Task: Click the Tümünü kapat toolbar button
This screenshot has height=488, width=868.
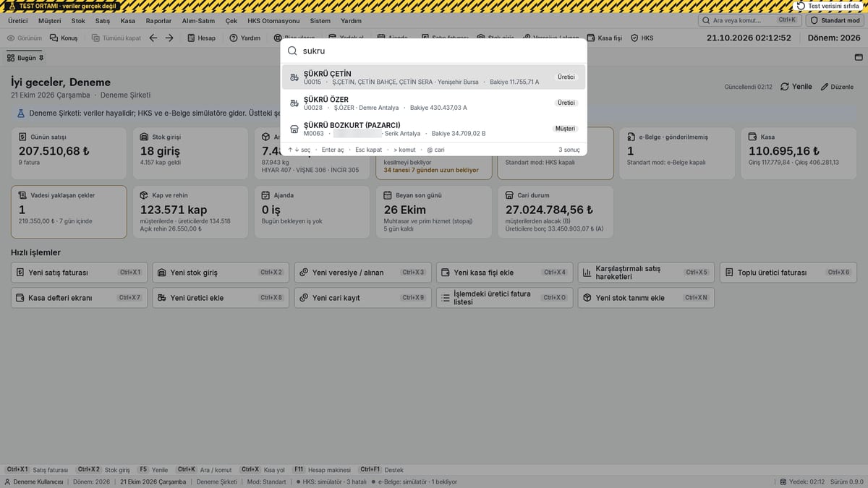Action: click(x=117, y=38)
